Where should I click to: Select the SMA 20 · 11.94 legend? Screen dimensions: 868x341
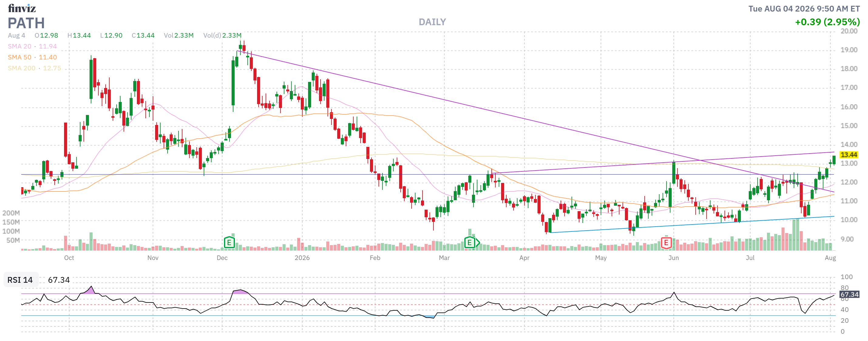point(32,46)
